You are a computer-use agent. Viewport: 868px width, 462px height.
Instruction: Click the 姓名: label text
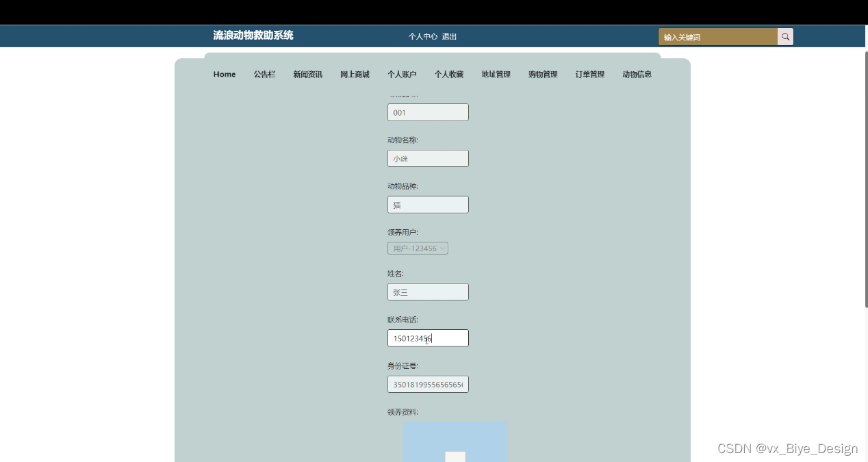click(x=396, y=273)
